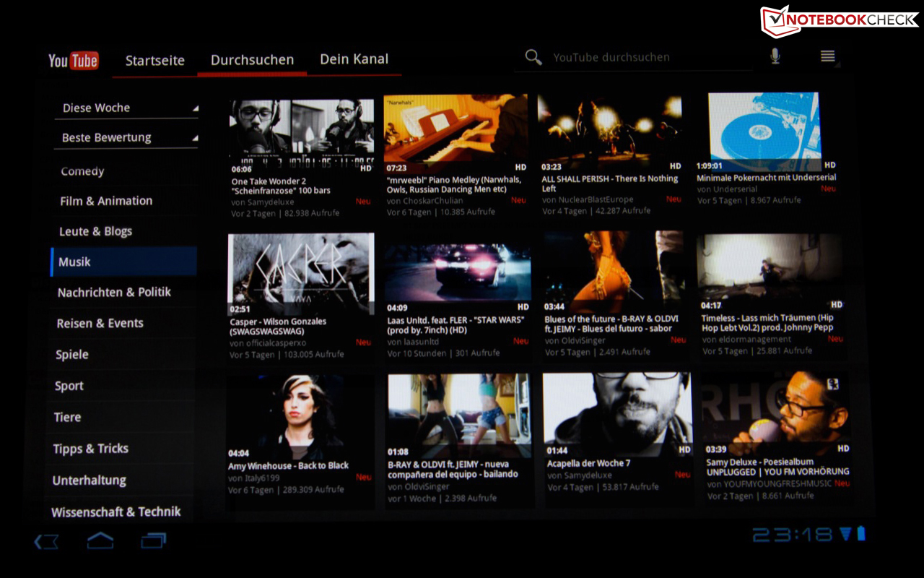Open uploader 'von officialcasperxo'

coord(268,342)
